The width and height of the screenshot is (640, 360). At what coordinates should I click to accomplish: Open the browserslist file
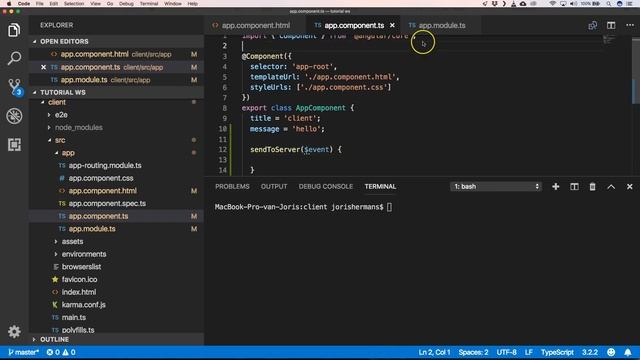(x=81, y=267)
